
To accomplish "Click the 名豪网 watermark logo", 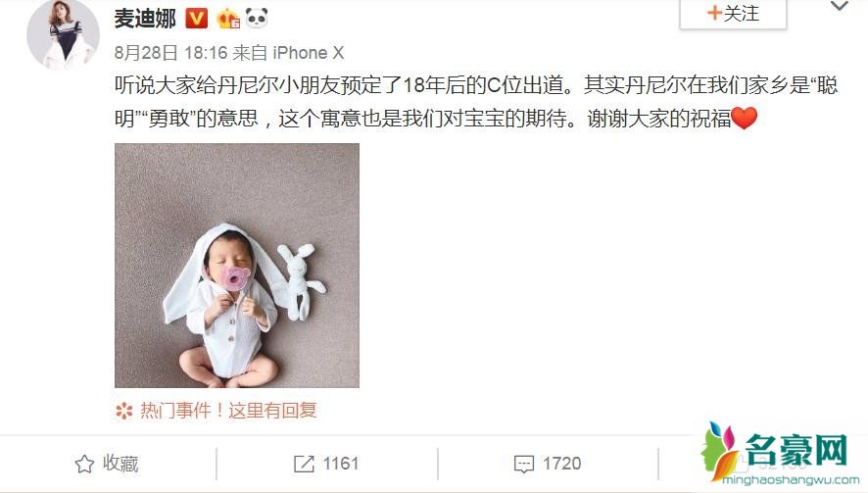I will [x=781, y=454].
